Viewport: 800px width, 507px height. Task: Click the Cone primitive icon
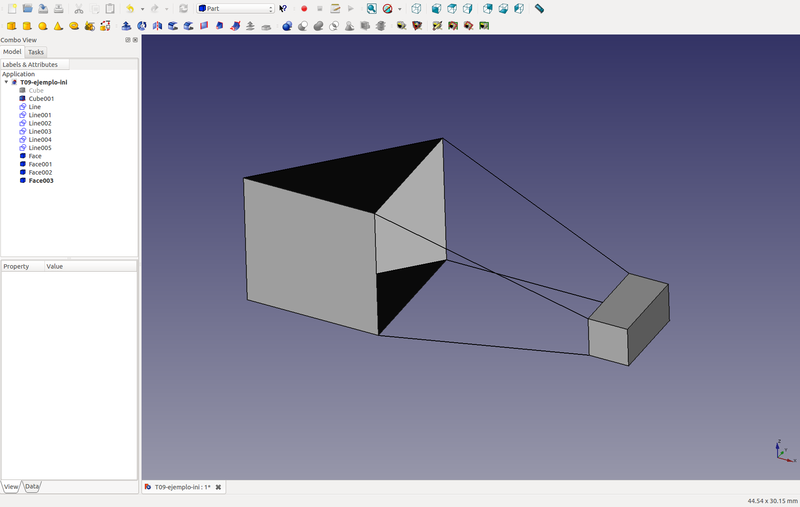click(x=58, y=26)
